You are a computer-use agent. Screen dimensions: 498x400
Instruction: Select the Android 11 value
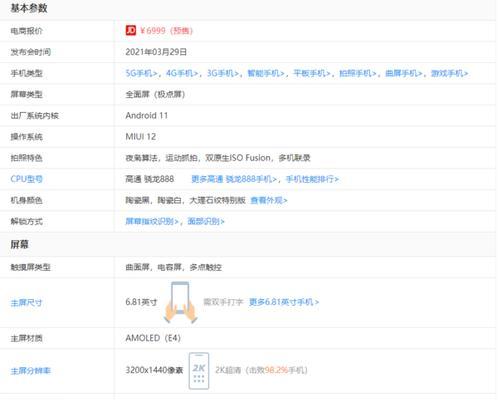coord(147,116)
